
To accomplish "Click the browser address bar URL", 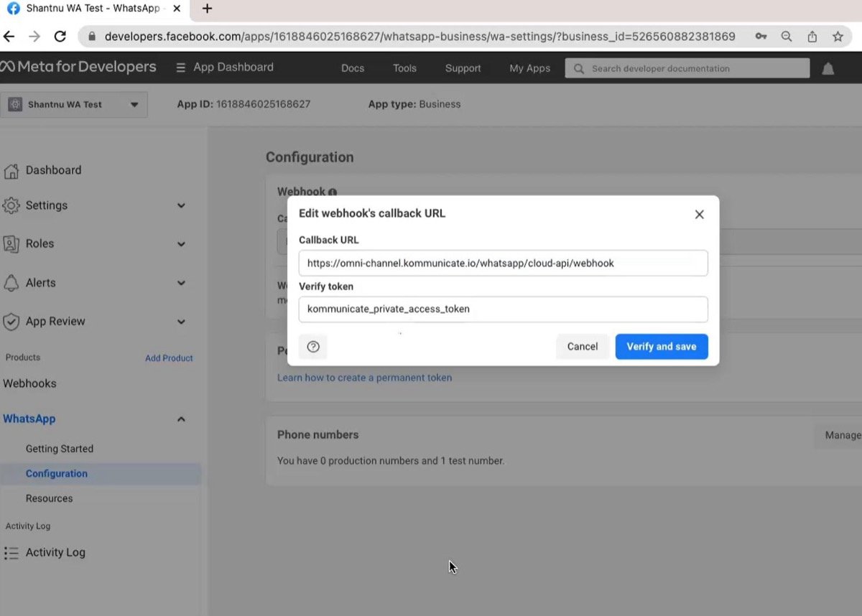I will click(x=420, y=36).
